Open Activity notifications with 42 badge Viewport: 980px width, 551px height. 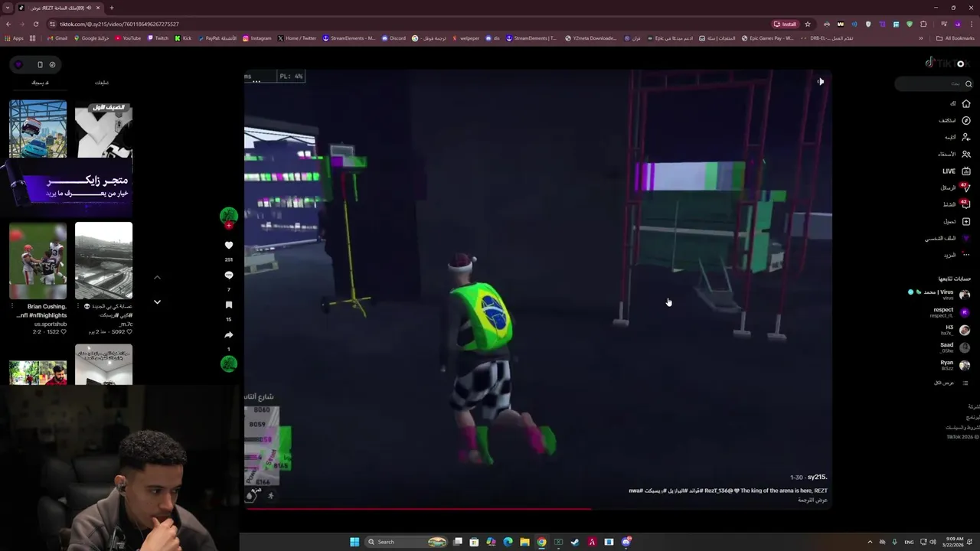(x=957, y=204)
